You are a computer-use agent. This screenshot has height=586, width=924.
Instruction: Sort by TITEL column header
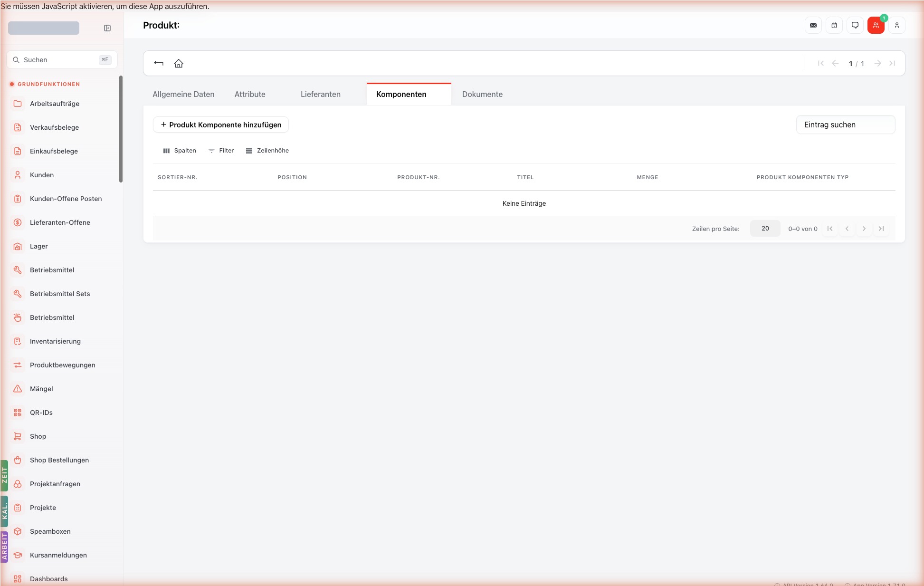click(525, 177)
